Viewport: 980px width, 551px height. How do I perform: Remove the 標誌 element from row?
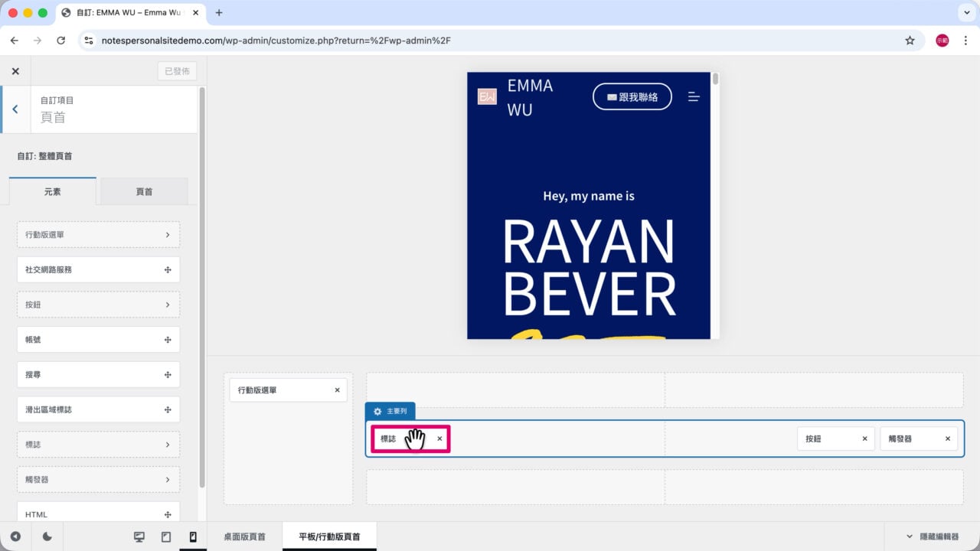click(439, 439)
